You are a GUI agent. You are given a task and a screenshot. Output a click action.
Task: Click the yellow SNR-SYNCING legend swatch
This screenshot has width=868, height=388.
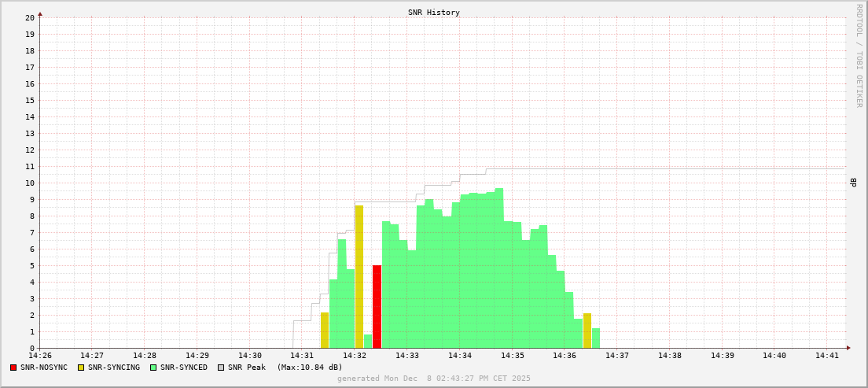tap(81, 368)
